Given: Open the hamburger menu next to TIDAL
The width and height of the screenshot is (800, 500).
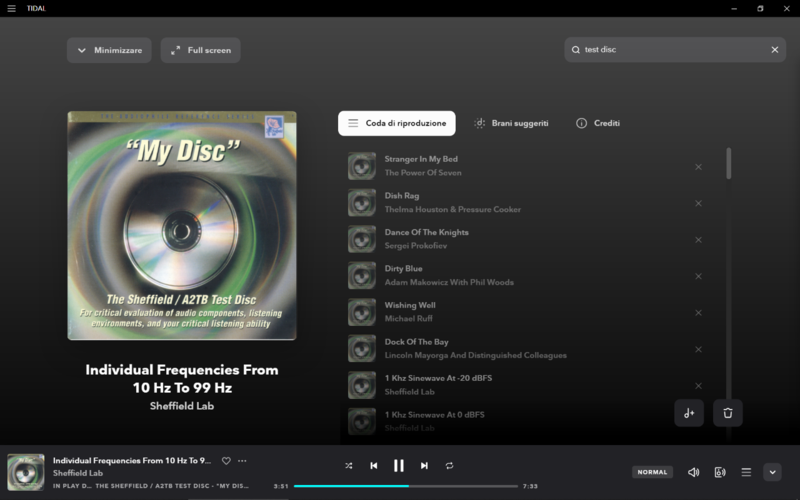Looking at the screenshot, I should pyautogui.click(x=12, y=8).
